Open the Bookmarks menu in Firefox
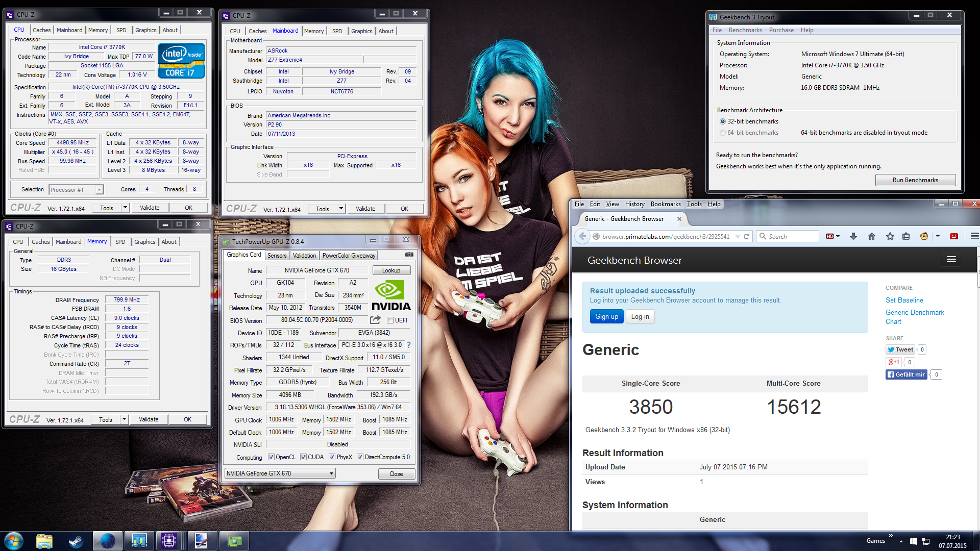The width and height of the screenshot is (980, 551). [x=666, y=204]
